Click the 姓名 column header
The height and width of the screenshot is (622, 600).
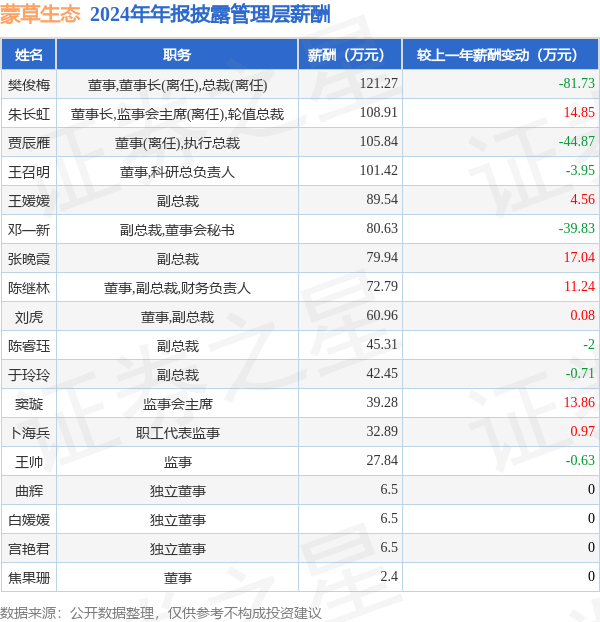(29, 55)
